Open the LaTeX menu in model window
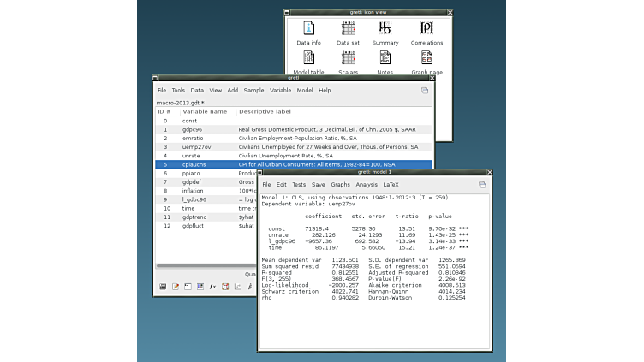Image resolution: width=644 pixels, height=362 pixels. coord(391,184)
